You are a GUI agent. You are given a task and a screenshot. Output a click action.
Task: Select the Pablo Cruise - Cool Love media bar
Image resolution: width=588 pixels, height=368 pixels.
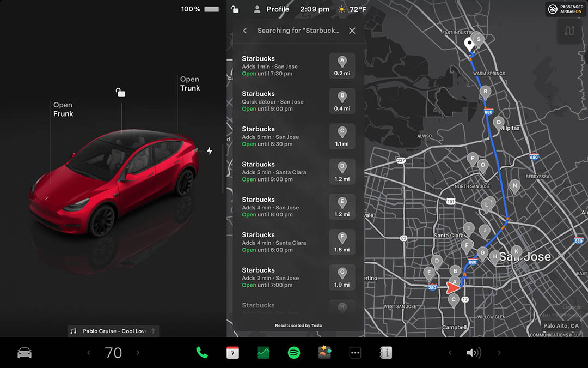(x=113, y=331)
